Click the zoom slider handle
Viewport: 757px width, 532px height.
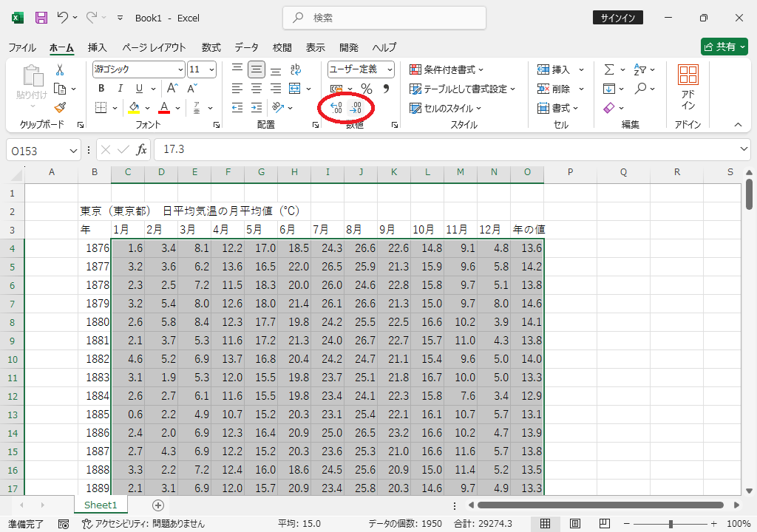click(671, 524)
